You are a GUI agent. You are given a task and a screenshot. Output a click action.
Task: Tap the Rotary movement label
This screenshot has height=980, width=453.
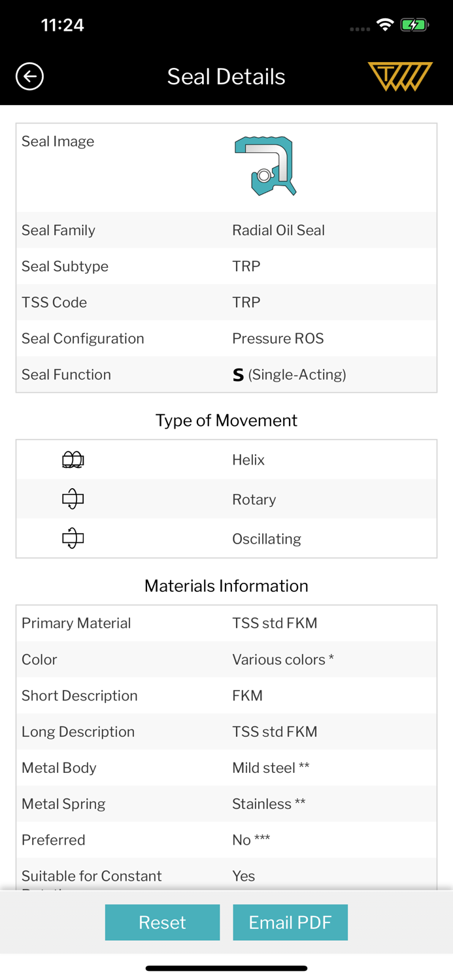254,499
